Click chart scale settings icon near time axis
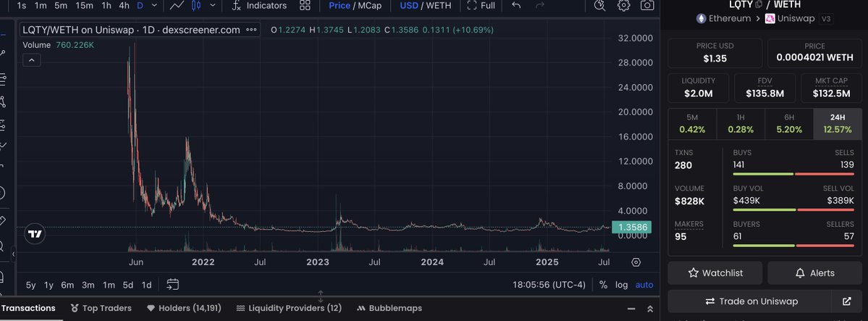868x321 pixels. 636,262
